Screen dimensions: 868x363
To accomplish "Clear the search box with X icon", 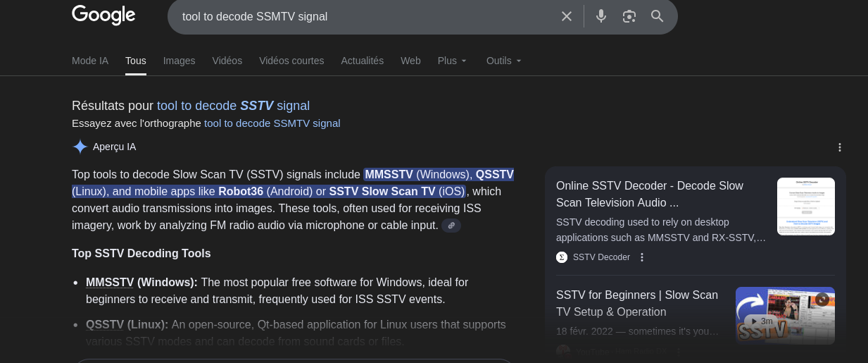I will click(566, 16).
